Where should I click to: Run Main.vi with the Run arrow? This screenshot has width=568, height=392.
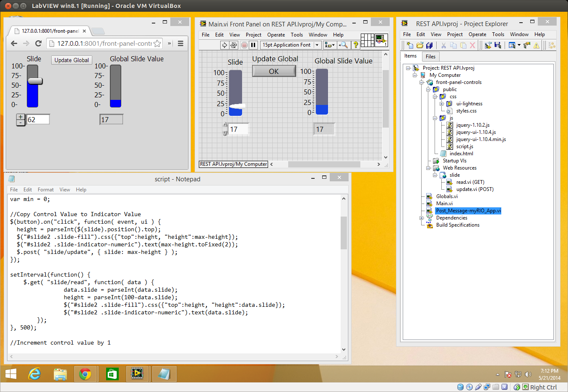[224, 45]
